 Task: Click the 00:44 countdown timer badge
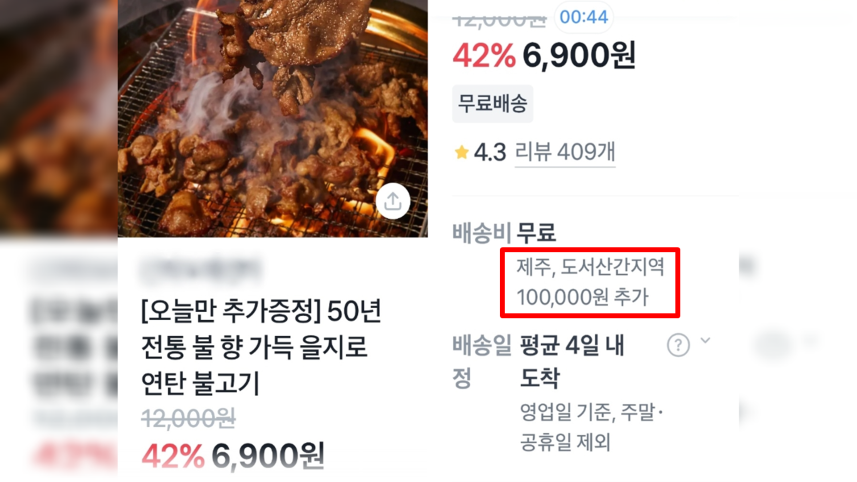584,17
